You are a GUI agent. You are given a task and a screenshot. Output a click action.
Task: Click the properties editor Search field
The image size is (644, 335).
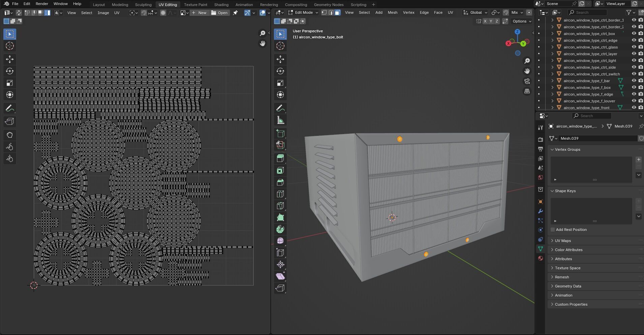[x=591, y=116]
